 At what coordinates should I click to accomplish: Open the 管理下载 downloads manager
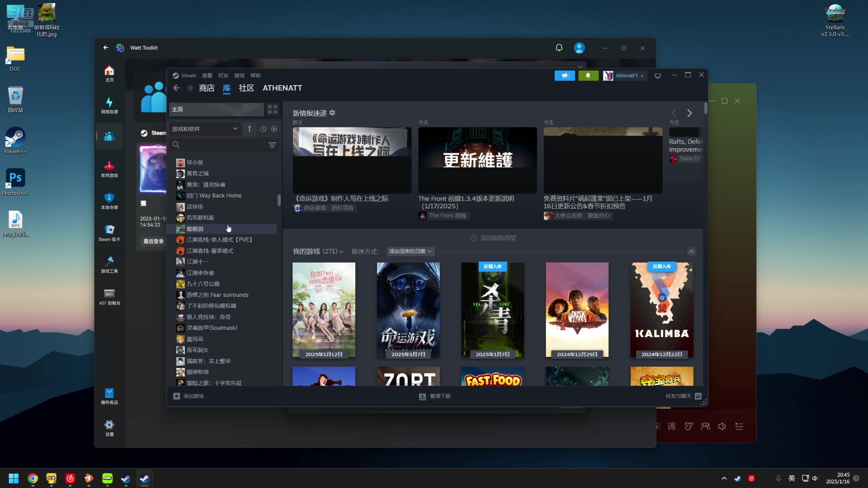click(435, 396)
